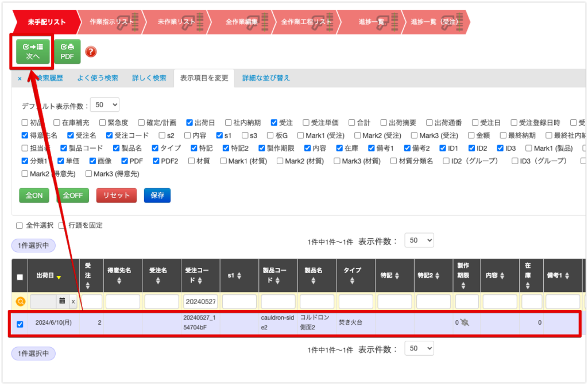This screenshot has height=385, width=588.
Task: Click the 全OFF button
Action: (73, 195)
